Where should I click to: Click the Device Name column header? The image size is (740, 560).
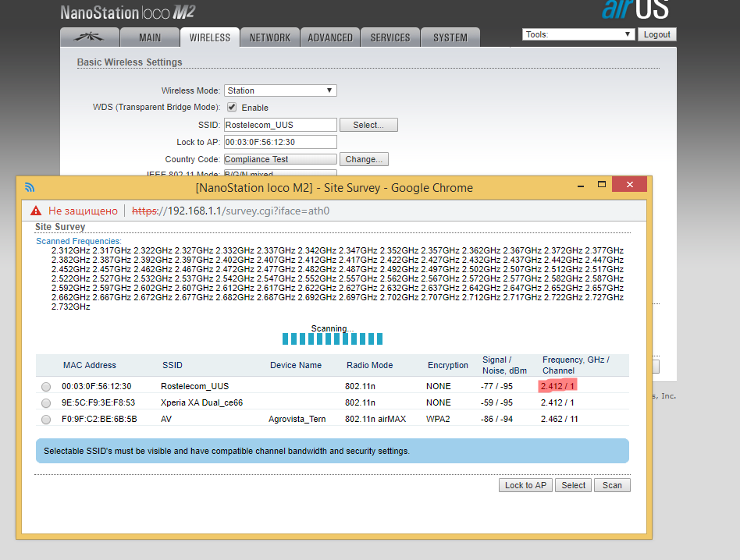click(x=295, y=365)
